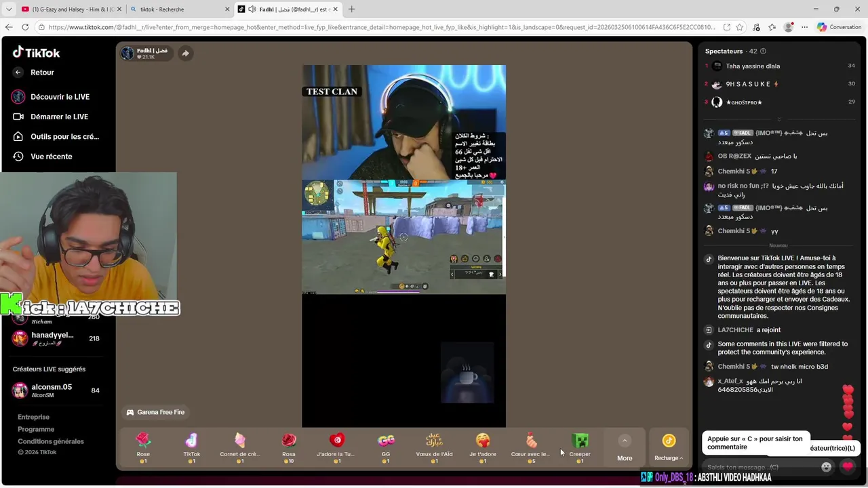The image size is (868, 488).
Task: Open browser profile avatar
Action: point(788,27)
